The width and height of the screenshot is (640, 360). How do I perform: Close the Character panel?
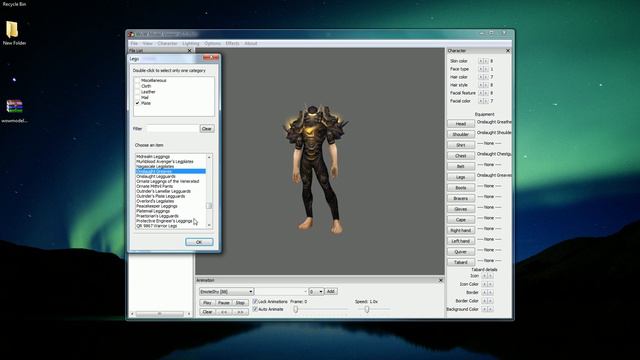508,51
